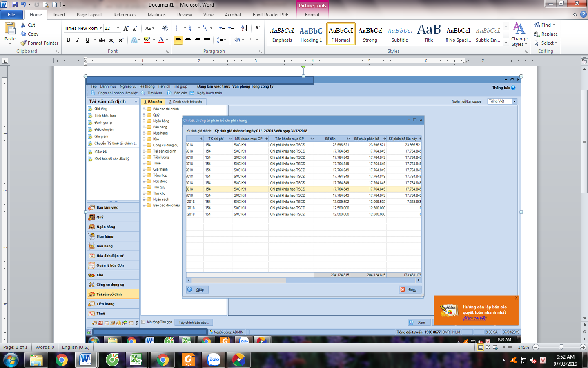
Task: Apply strikethrough formatting
Action: pyautogui.click(x=102, y=40)
